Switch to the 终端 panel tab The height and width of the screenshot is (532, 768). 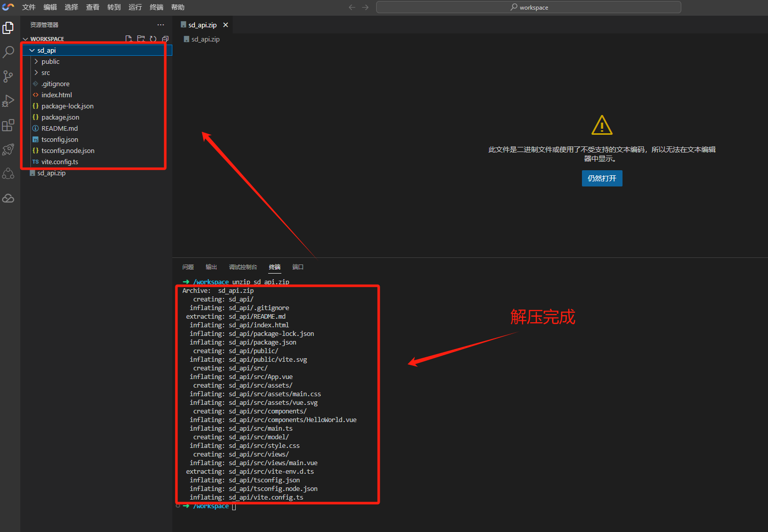point(275,267)
